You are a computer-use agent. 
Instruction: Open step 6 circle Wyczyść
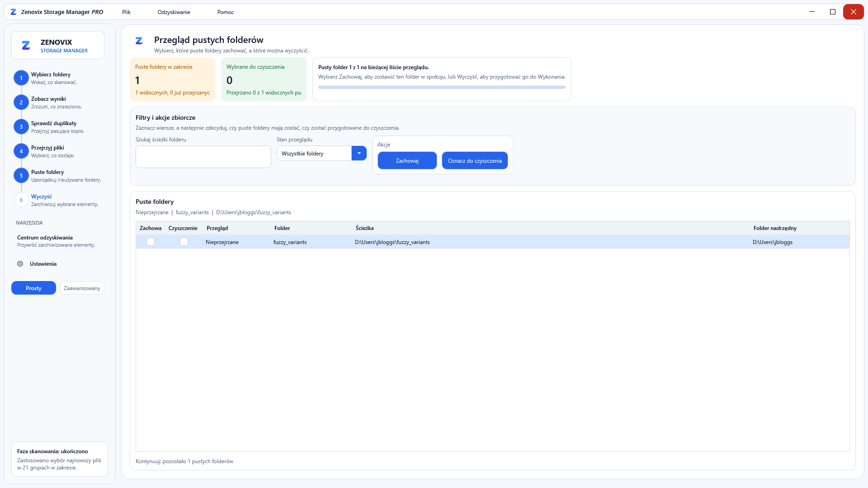tap(21, 200)
